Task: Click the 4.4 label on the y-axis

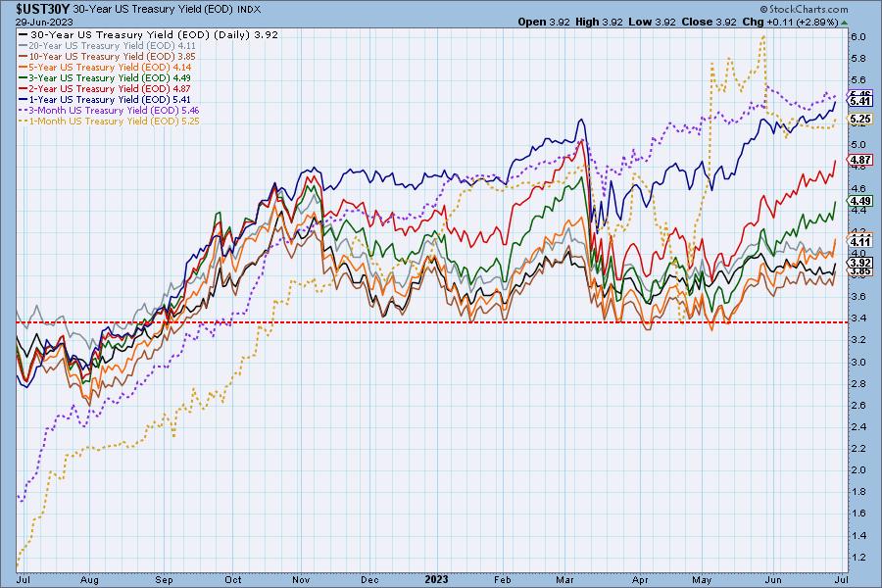Action: click(857, 211)
